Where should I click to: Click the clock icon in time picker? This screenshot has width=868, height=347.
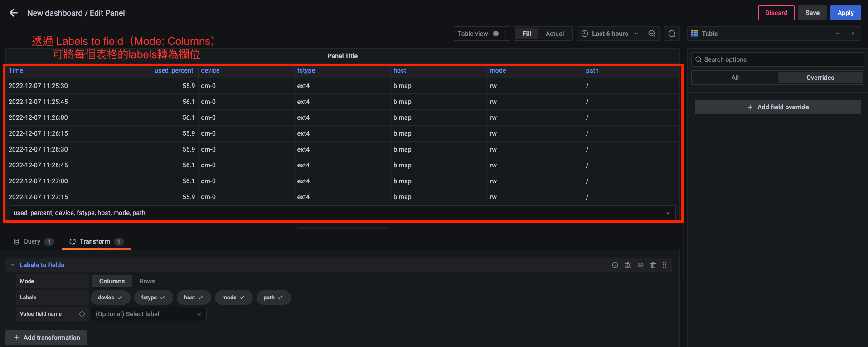tap(585, 34)
